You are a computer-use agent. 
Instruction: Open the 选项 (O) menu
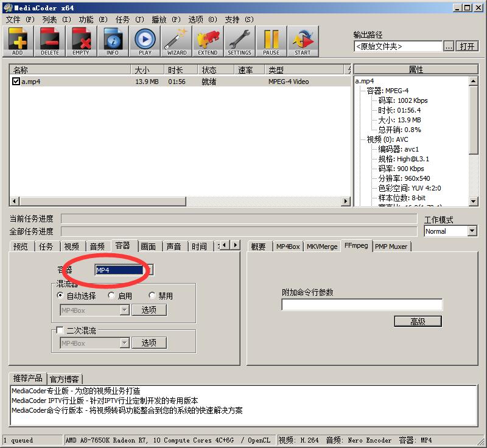coord(203,19)
